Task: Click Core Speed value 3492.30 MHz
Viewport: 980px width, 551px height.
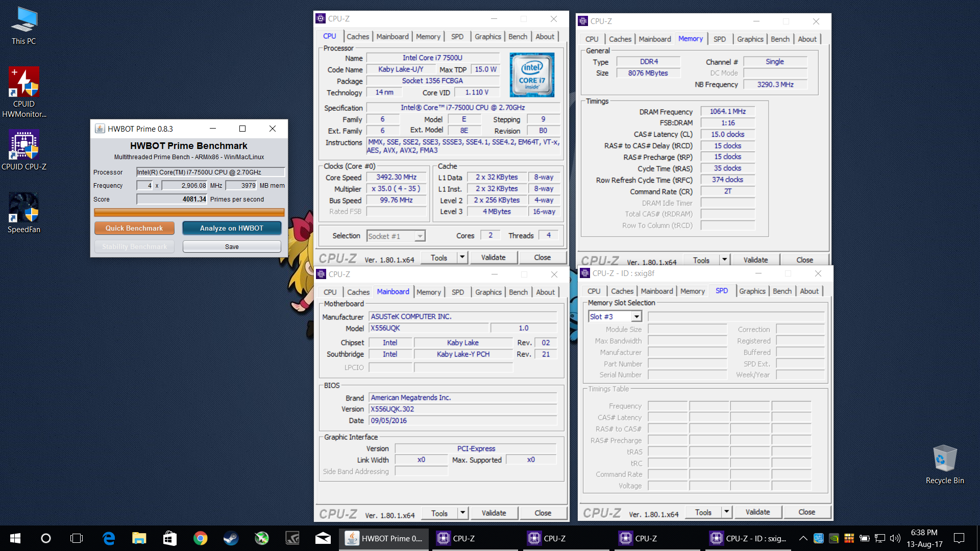Action: (396, 177)
